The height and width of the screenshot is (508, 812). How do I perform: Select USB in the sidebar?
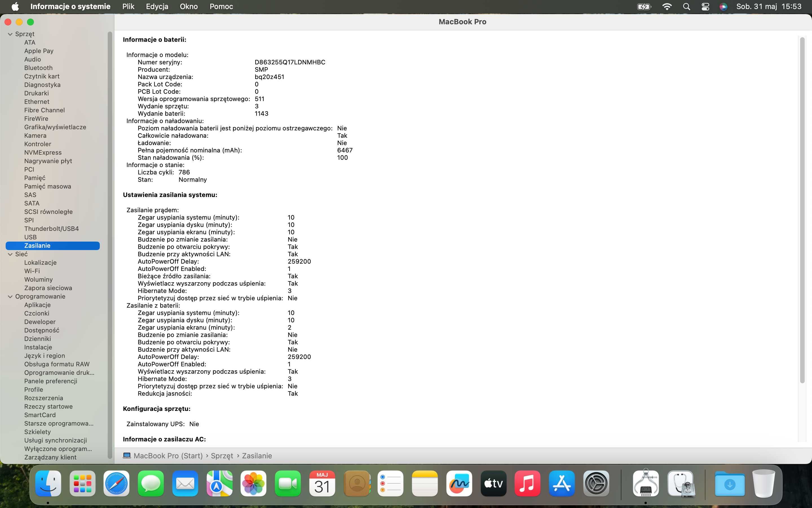[30, 237]
